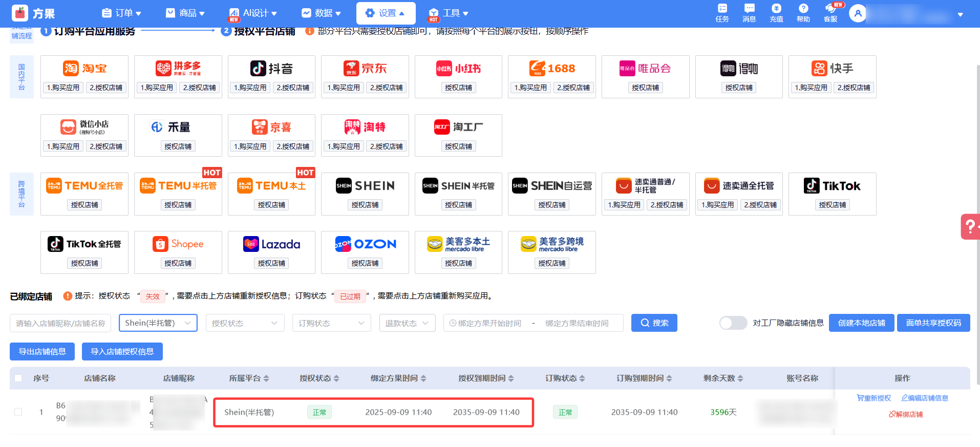The height and width of the screenshot is (447, 980).
Task: Check the checkbox for row 1
Action: (x=18, y=412)
